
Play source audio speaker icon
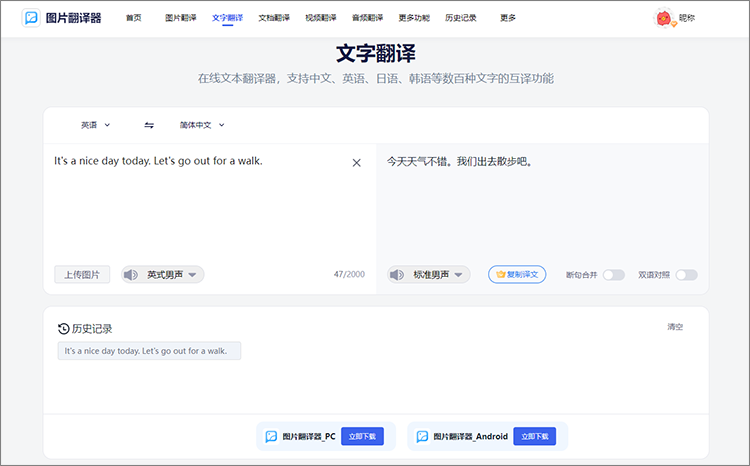click(131, 274)
